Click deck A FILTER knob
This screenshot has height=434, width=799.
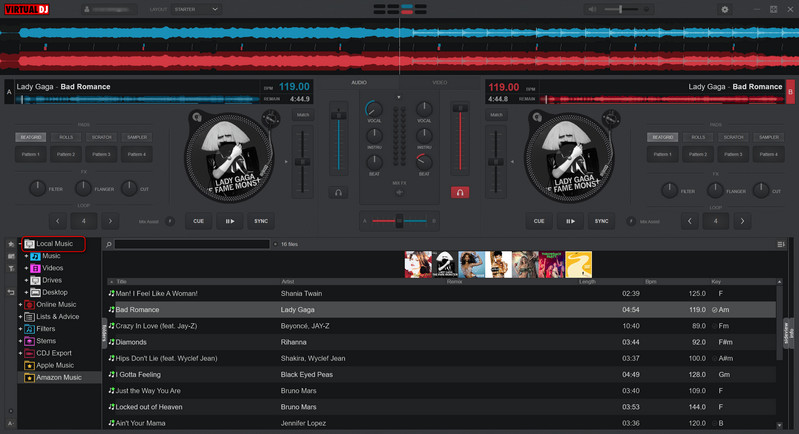37,188
